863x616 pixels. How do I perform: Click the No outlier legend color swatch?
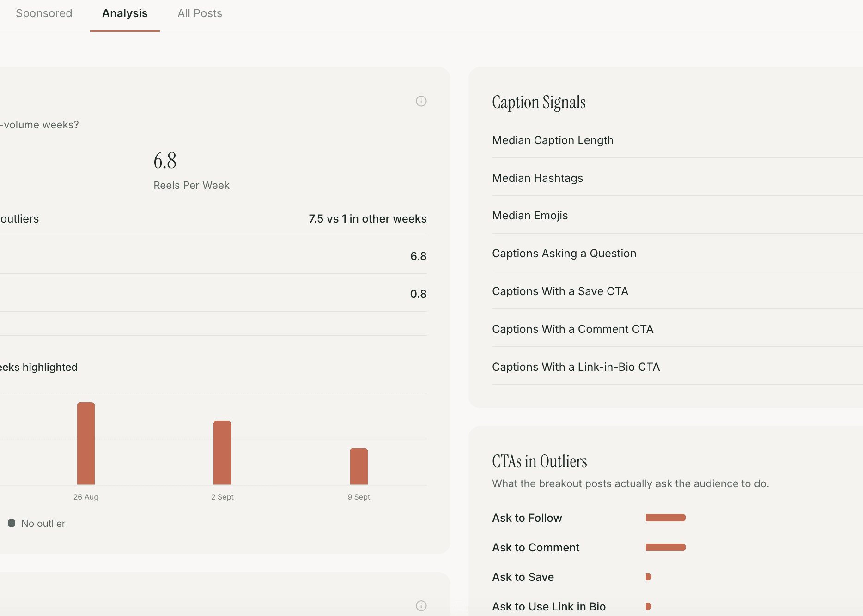[x=12, y=523]
